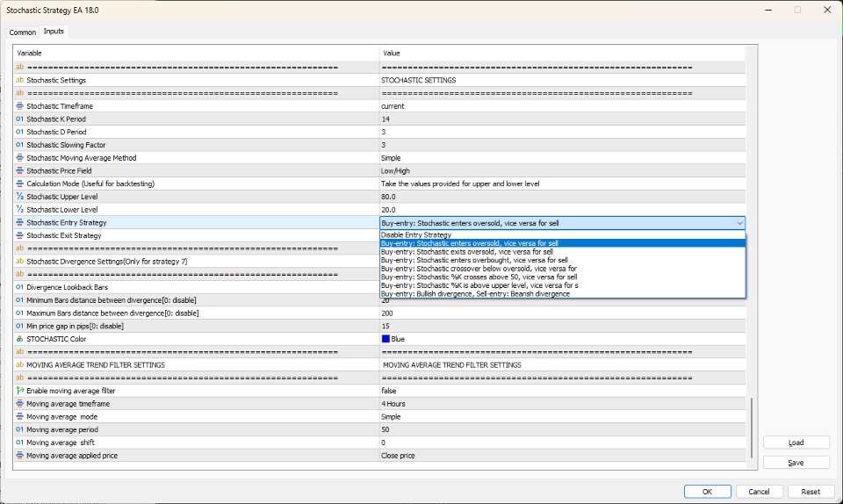Click the integer icon beside Stochastic D Period
Viewport: 843px width, 504px height.
[20, 132]
